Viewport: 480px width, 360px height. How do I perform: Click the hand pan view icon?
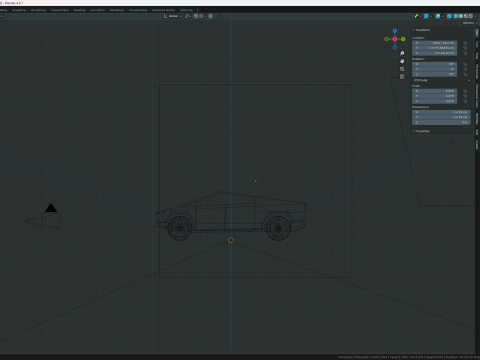tap(402, 61)
